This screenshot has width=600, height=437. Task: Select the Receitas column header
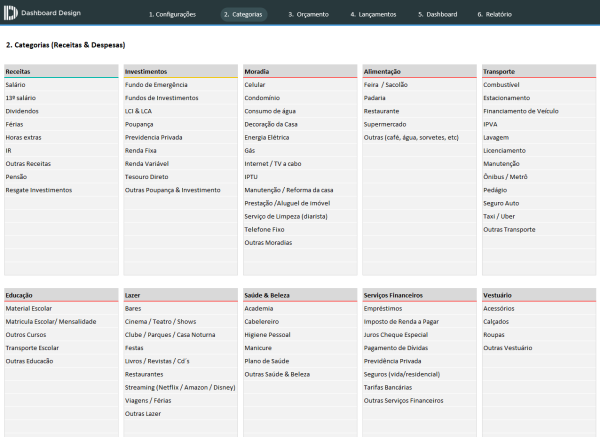click(x=18, y=72)
